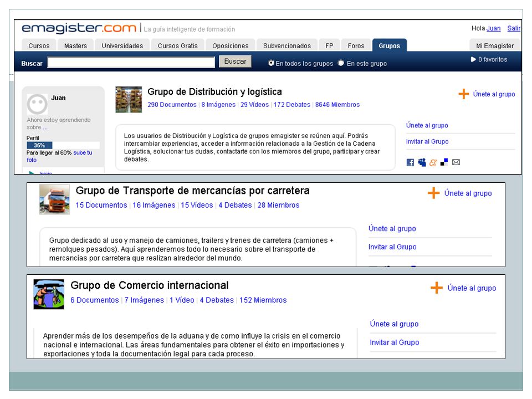View 152 Miembros link
The image size is (532, 399).
click(x=263, y=300)
